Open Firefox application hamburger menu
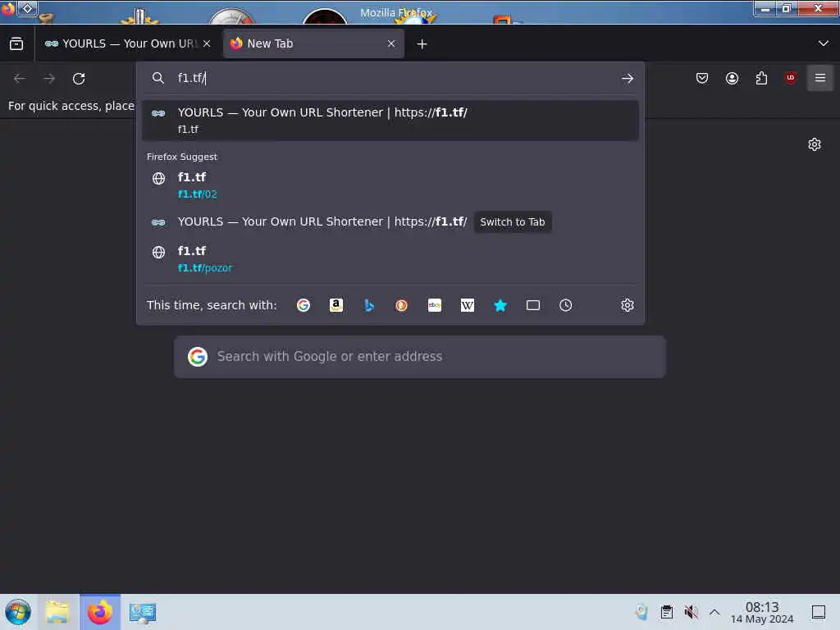840x630 pixels. [819, 78]
